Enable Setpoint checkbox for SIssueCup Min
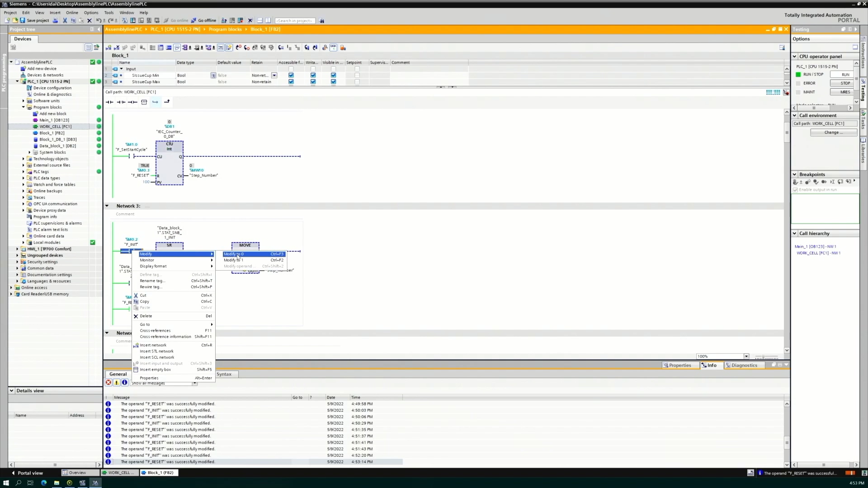Screen dimensions: 868x488 click(x=357, y=75)
